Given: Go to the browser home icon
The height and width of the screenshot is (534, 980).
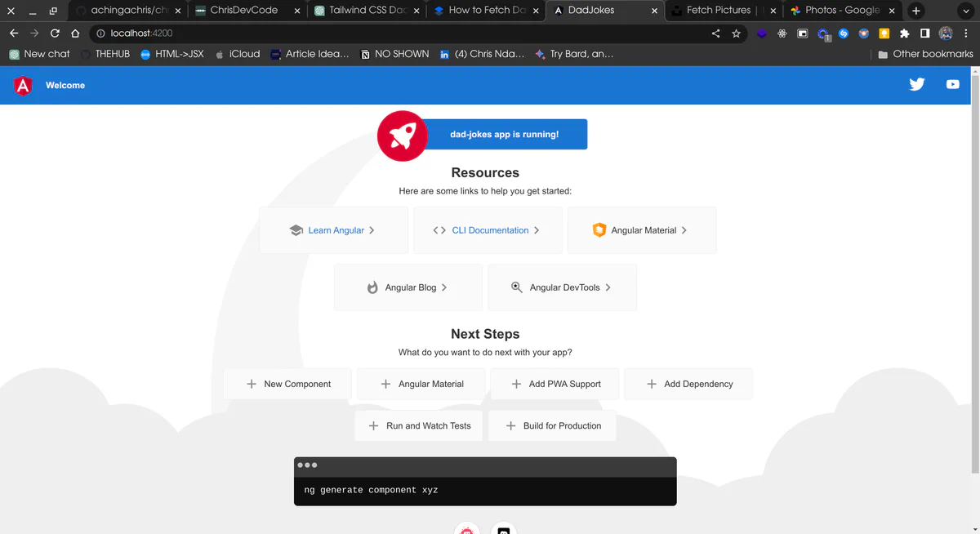Looking at the screenshot, I should [x=75, y=33].
